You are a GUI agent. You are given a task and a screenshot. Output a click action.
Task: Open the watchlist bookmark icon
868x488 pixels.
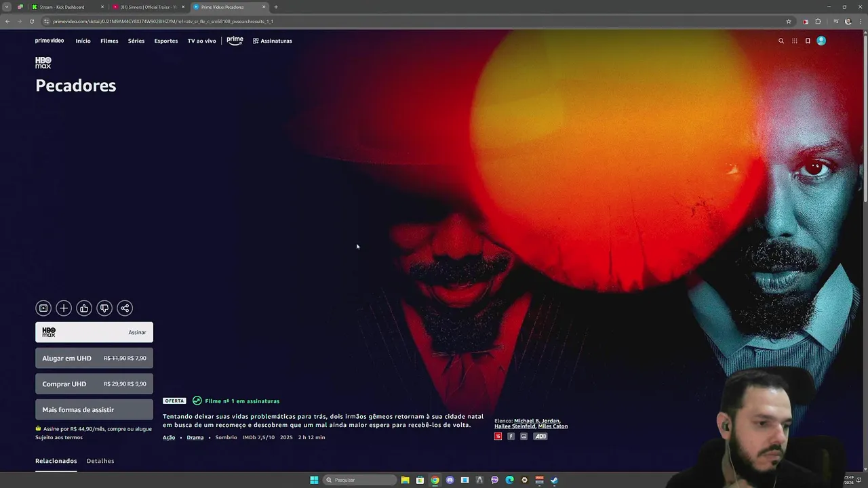pos(808,41)
